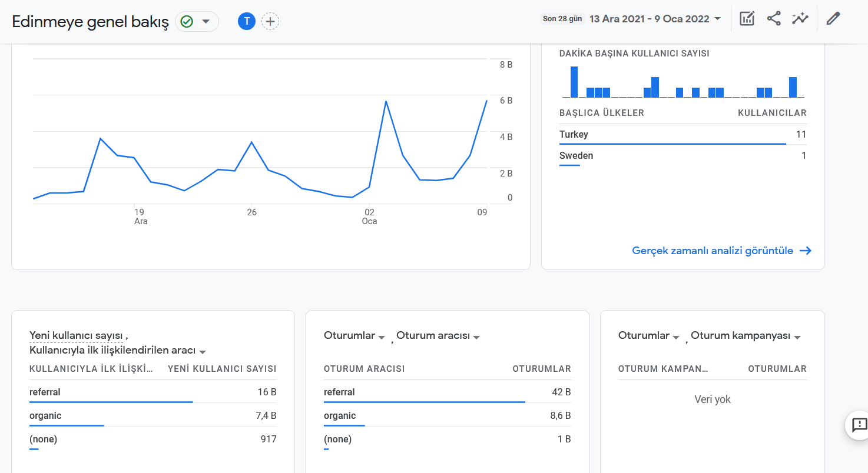Screen dimensions: 868x473
Task: Open the date range dropdown arrow
Action: [717, 19]
